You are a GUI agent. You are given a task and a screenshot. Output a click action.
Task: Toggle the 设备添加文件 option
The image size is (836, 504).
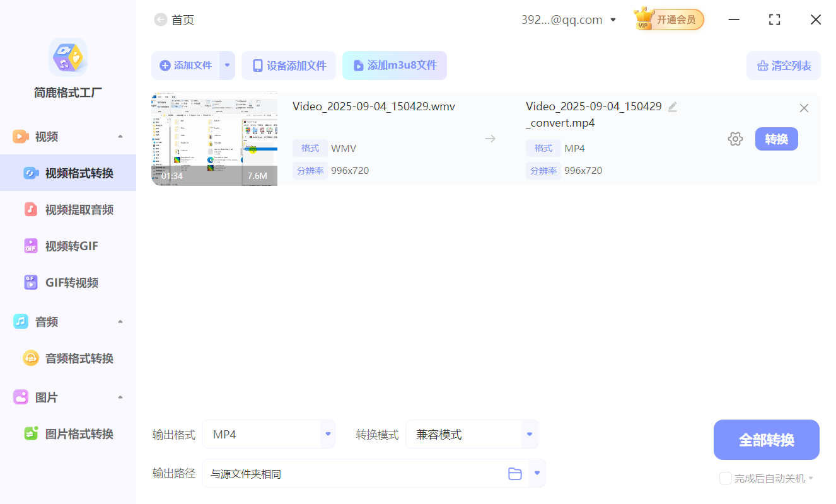click(289, 66)
